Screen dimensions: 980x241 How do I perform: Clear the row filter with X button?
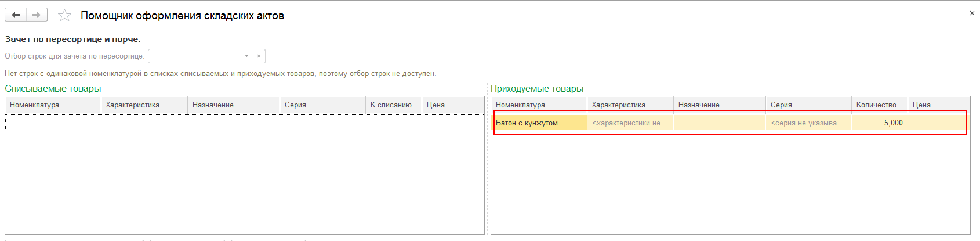(259, 56)
